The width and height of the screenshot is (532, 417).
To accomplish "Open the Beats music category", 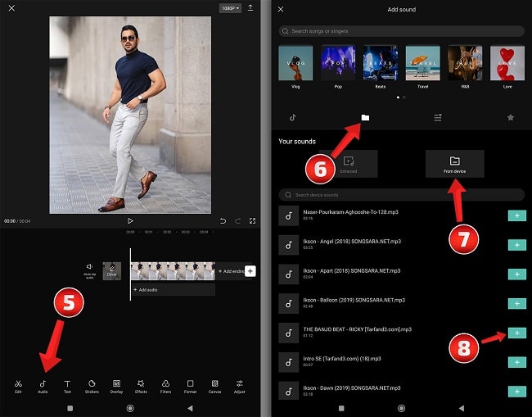I will pos(381,67).
